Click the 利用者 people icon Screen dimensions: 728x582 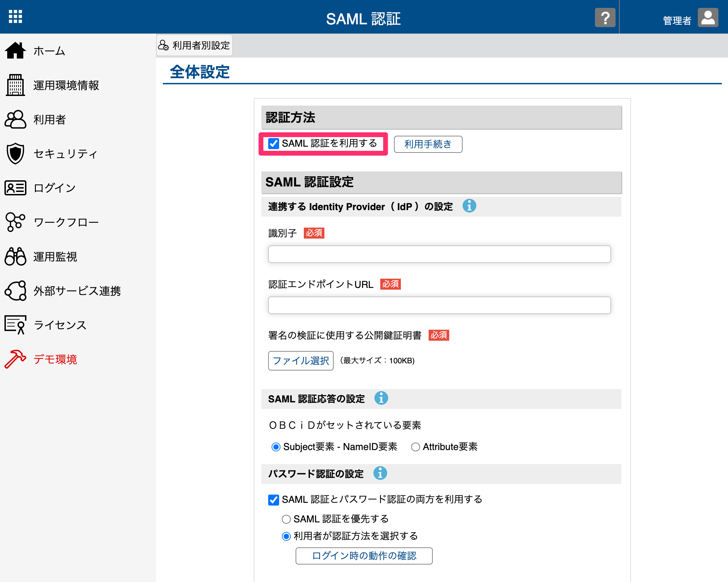tap(15, 119)
